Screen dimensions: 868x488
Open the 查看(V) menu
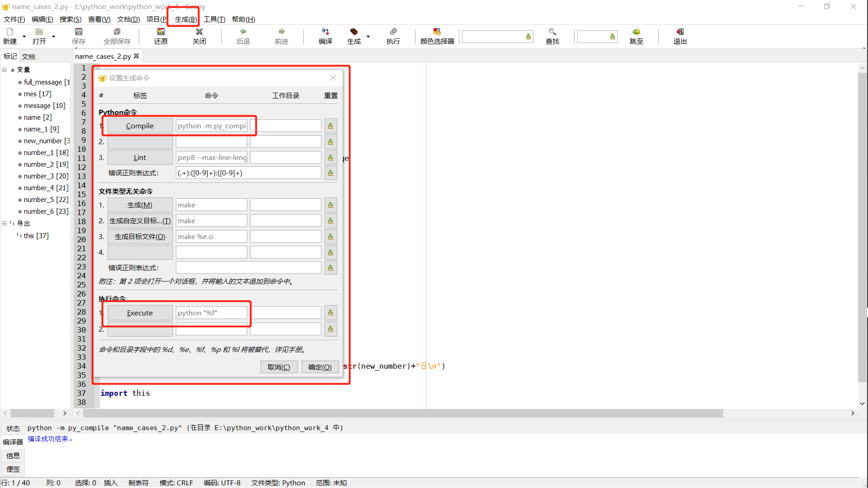click(99, 19)
